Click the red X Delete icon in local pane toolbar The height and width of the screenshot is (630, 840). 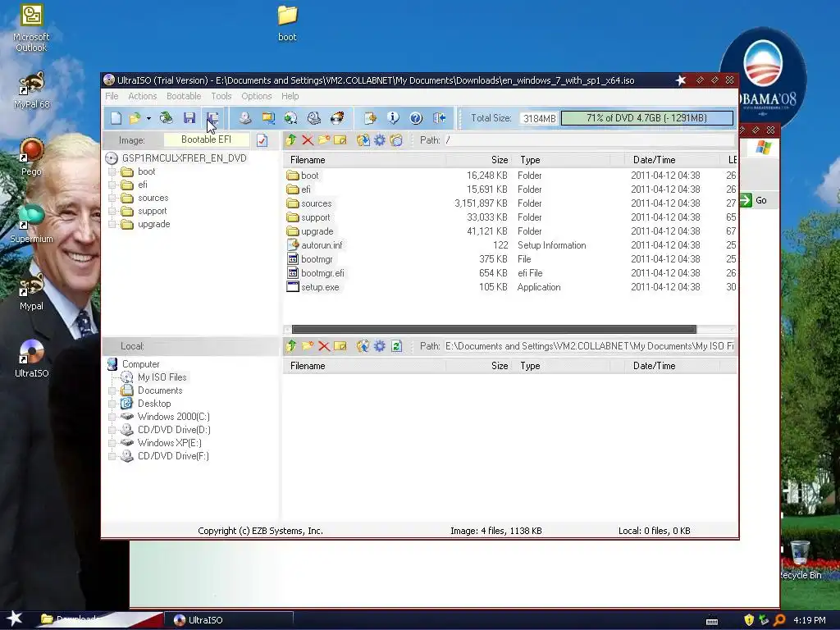pos(323,346)
